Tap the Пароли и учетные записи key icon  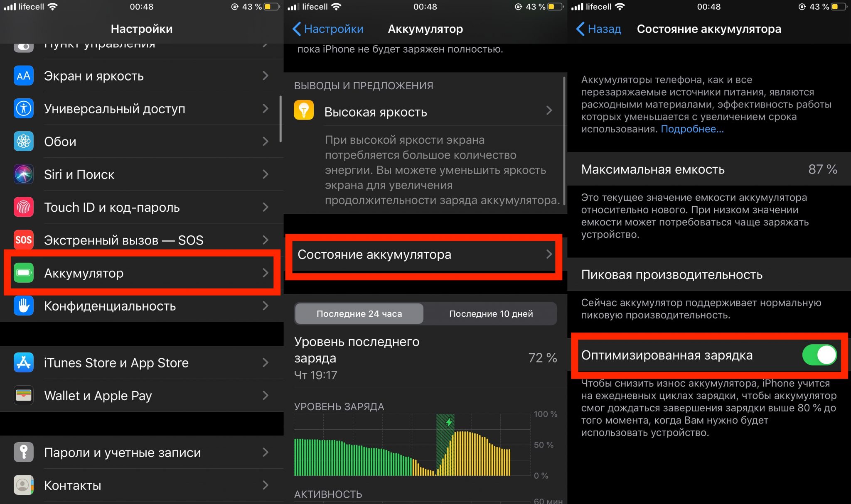[x=24, y=452]
